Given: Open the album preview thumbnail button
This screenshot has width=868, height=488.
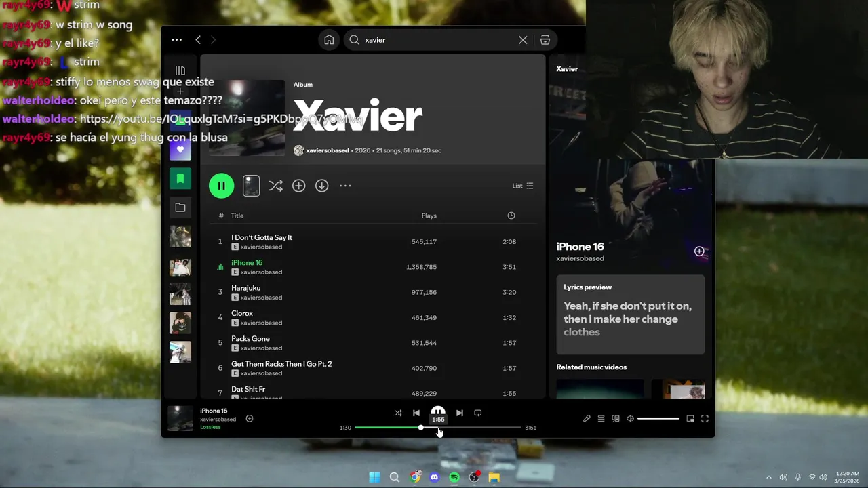Looking at the screenshot, I should 251,186.
